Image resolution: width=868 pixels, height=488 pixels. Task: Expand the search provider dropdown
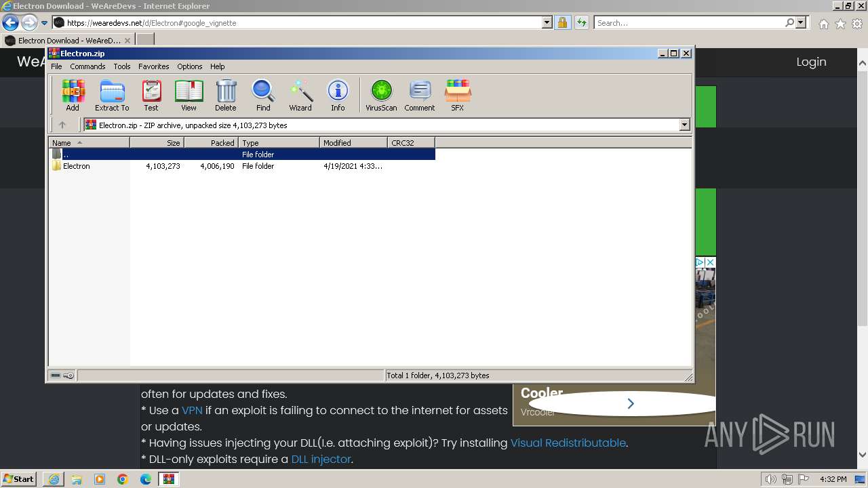801,22
